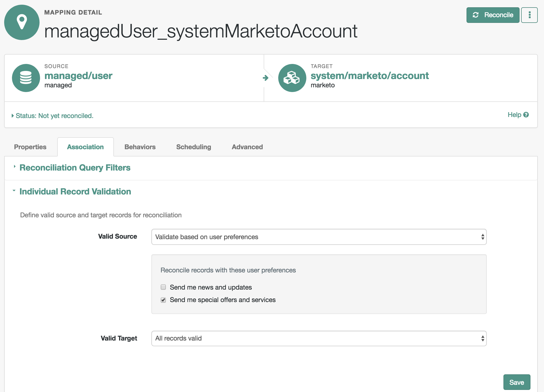Uncheck Send me special offers and services

click(163, 300)
